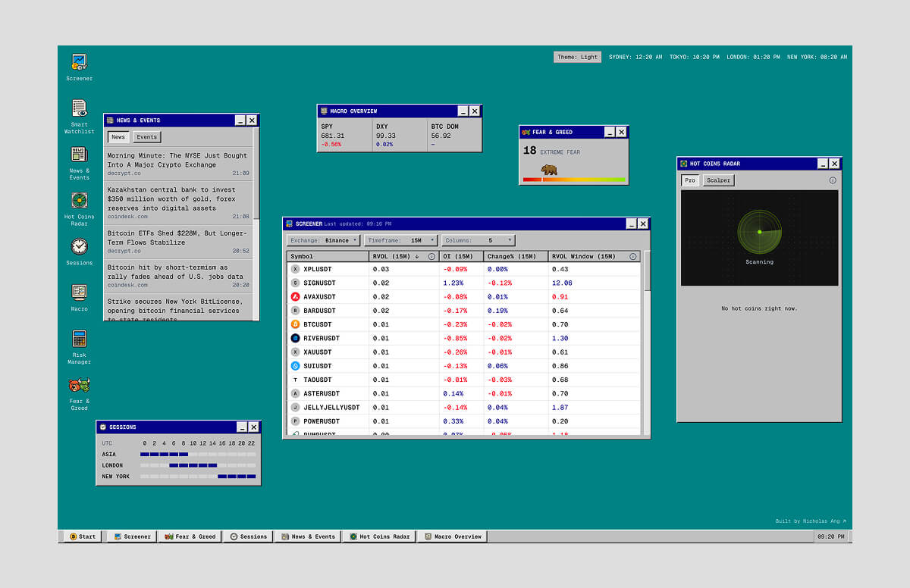The height and width of the screenshot is (588, 910).
Task: Open the Built by Nicholas Ang link
Action: (810, 521)
